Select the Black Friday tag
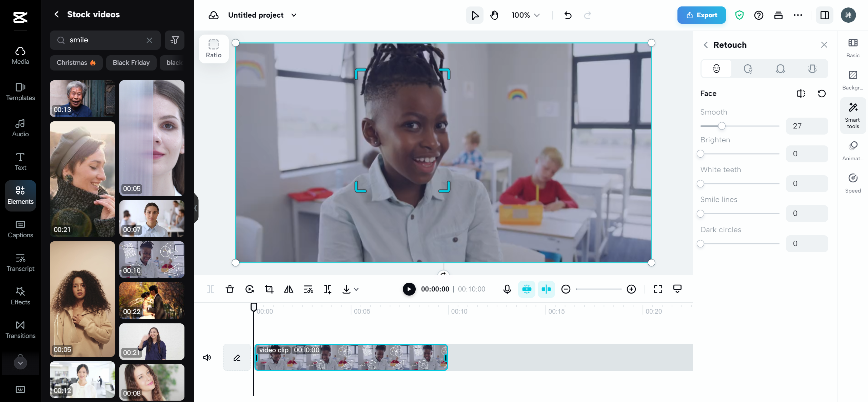Viewport: 868px width, 402px height. point(131,63)
